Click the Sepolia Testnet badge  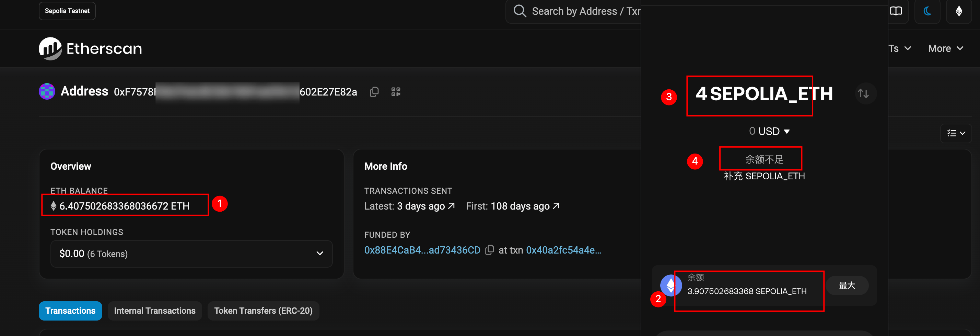[x=67, y=11]
